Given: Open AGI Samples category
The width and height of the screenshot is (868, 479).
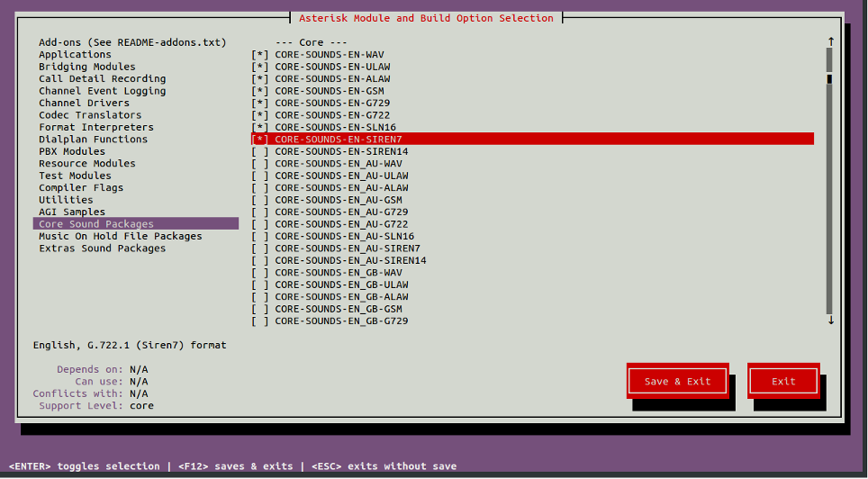Looking at the screenshot, I should pyautogui.click(x=71, y=212).
